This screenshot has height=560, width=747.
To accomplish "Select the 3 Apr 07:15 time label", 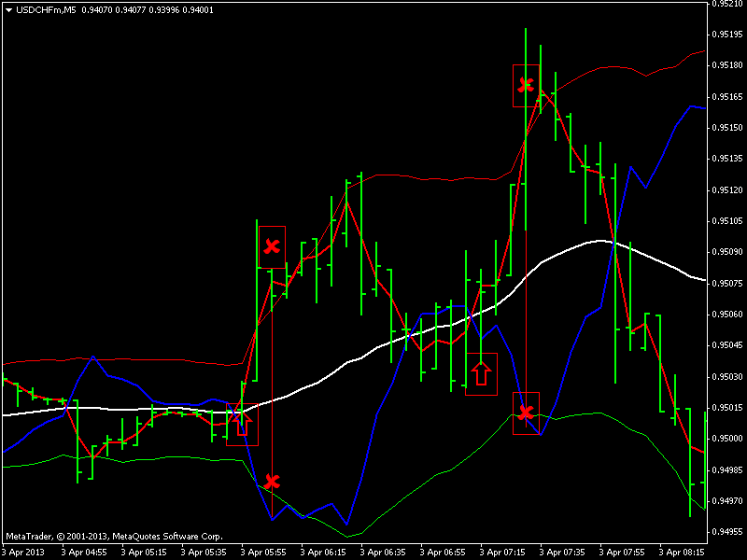I will point(500,551).
